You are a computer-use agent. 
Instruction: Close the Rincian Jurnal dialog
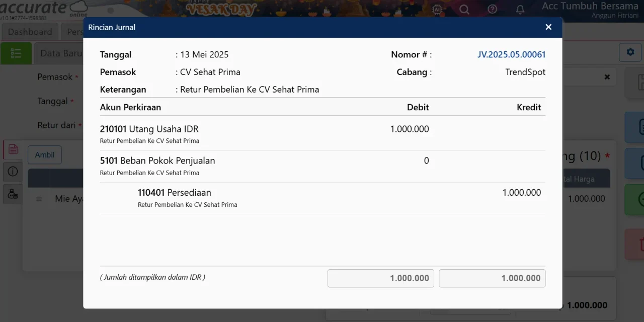[x=548, y=27]
